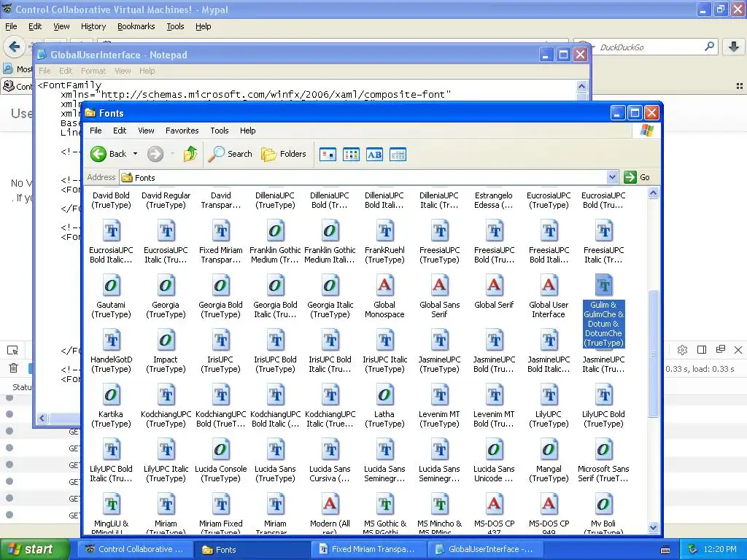The image size is (747, 560).
Task: Switch to Control Collaborative taskbar button
Action: 135,550
